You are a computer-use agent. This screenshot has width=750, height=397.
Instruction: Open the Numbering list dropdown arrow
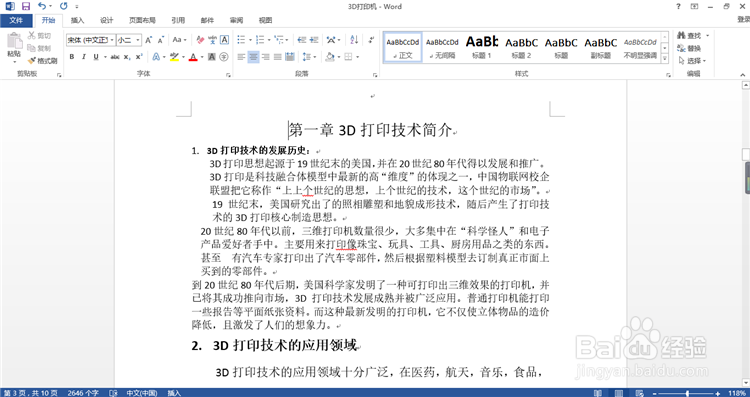(x=269, y=40)
